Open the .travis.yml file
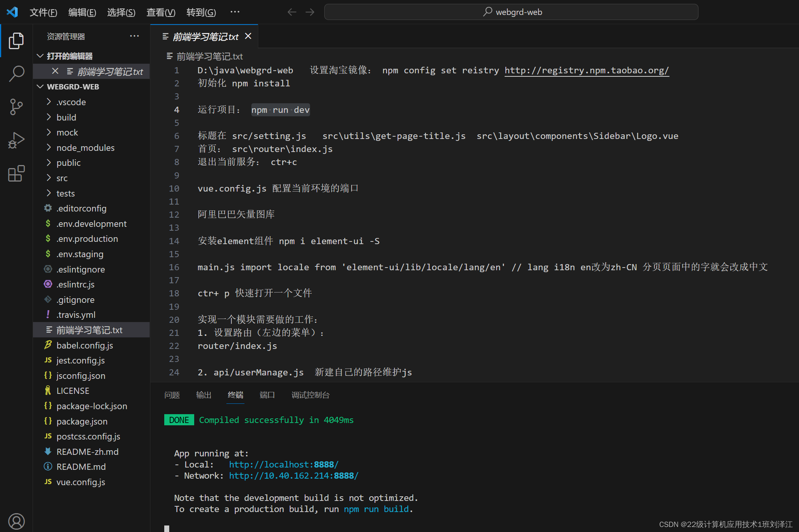Image resolution: width=799 pixels, height=532 pixels. [x=91, y=315]
